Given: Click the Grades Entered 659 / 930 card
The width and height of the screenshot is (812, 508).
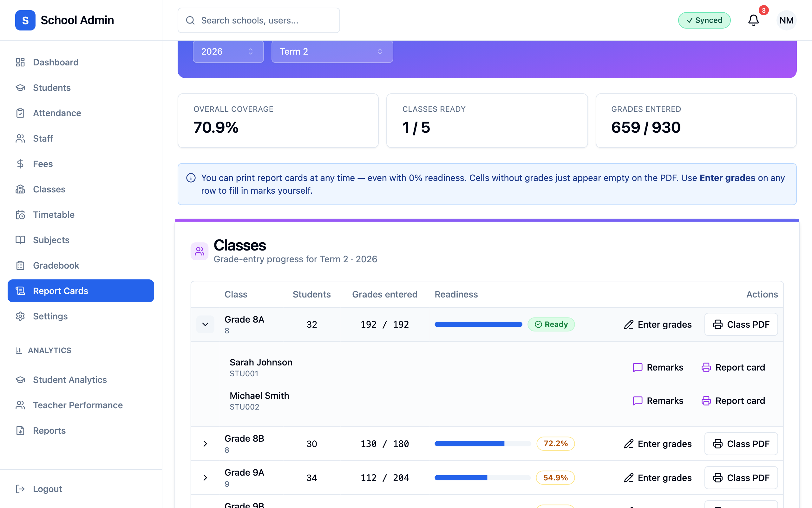Looking at the screenshot, I should [696, 121].
